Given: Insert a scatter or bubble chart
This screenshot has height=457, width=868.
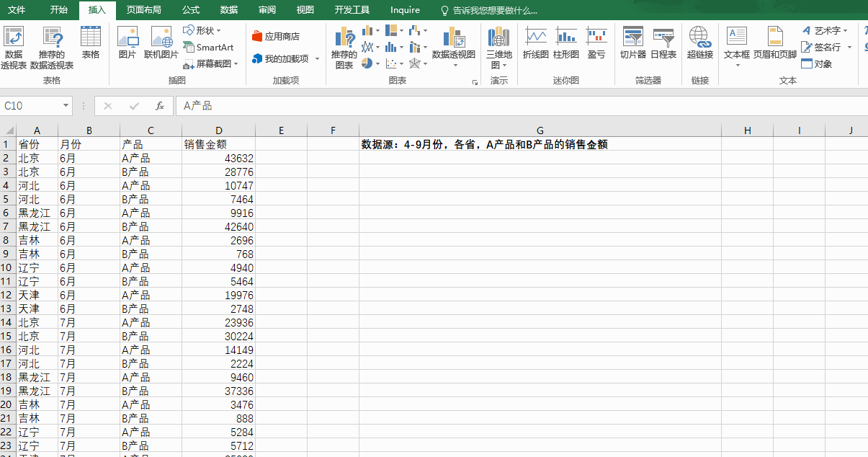Looking at the screenshot, I should pos(395,63).
